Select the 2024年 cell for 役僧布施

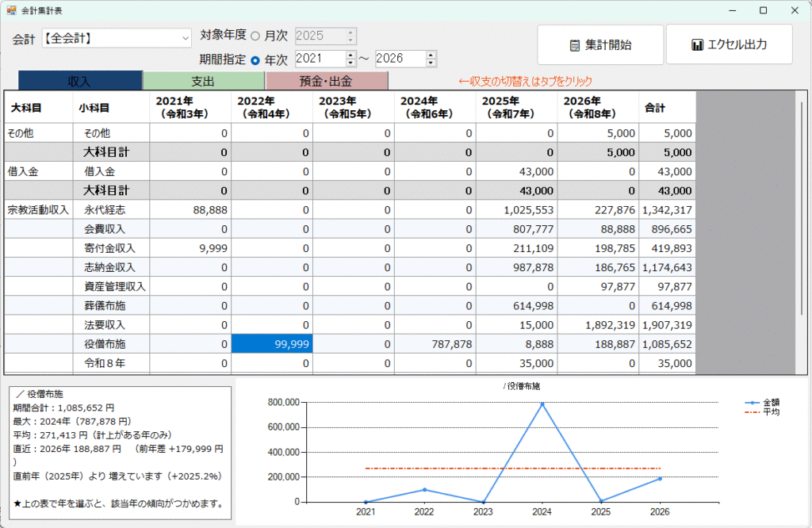tap(434, 344)
